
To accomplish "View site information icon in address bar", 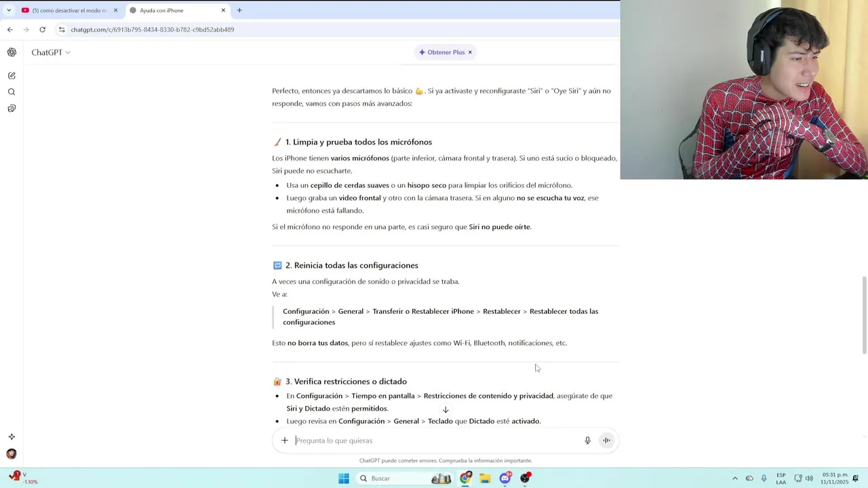I will [x=62, y=29].
